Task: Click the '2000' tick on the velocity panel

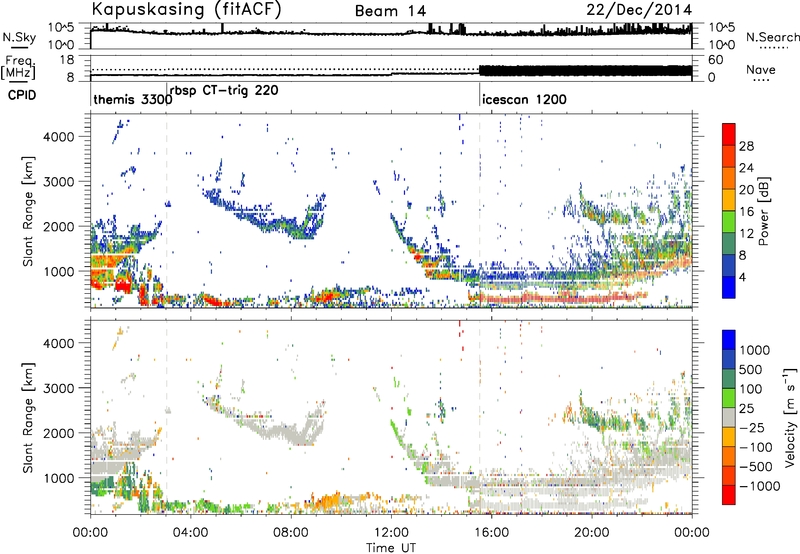Action: tap(58, 433)
